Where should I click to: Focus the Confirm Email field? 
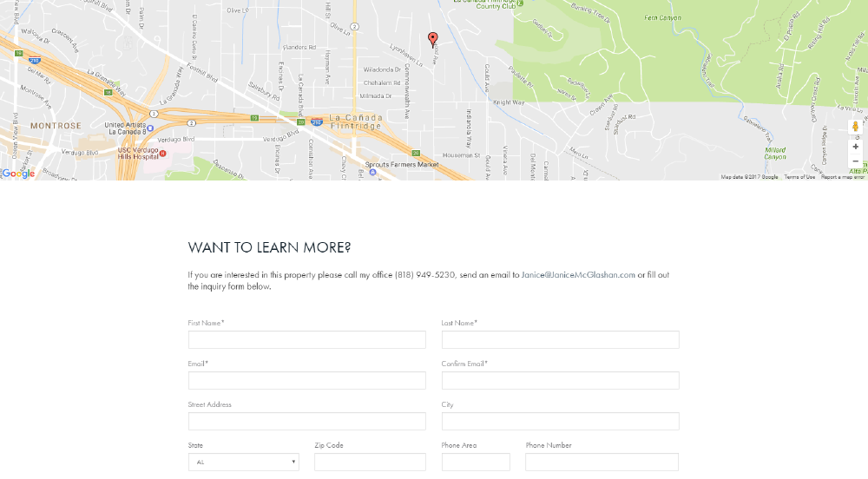[x=560, y=381]
